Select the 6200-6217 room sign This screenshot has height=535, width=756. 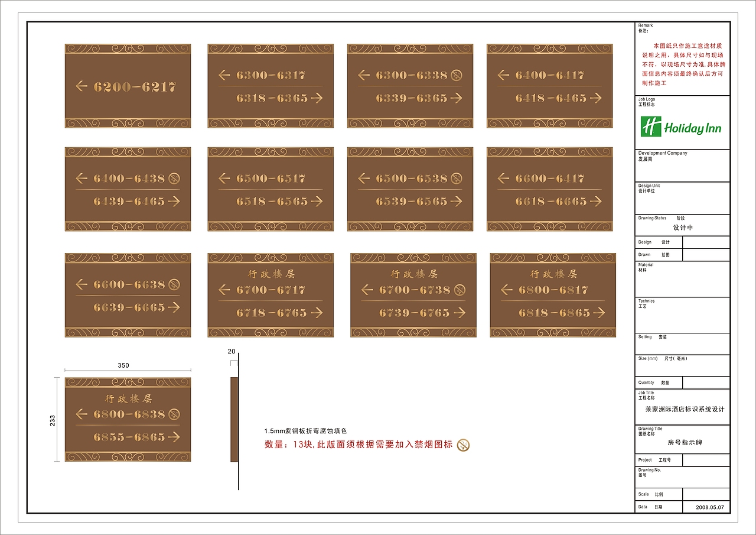coord(128,86)
